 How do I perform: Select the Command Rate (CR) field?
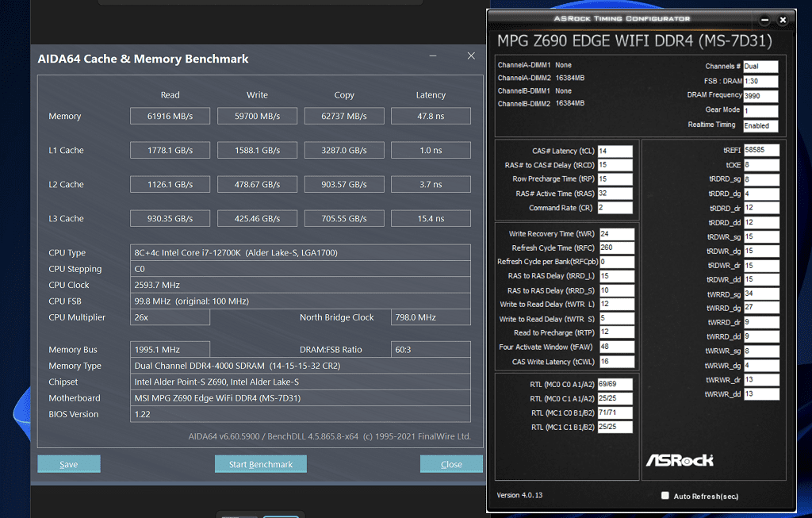coord(615,208)
